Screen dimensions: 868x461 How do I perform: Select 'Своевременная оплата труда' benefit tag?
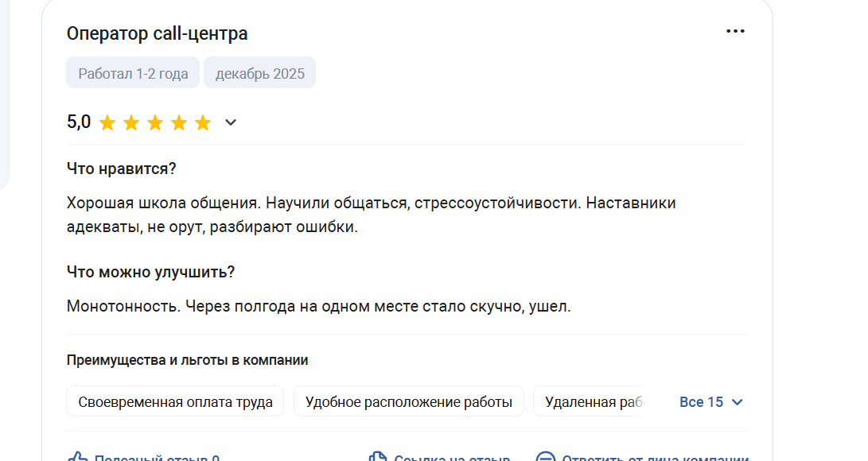[x=175, y=401]
